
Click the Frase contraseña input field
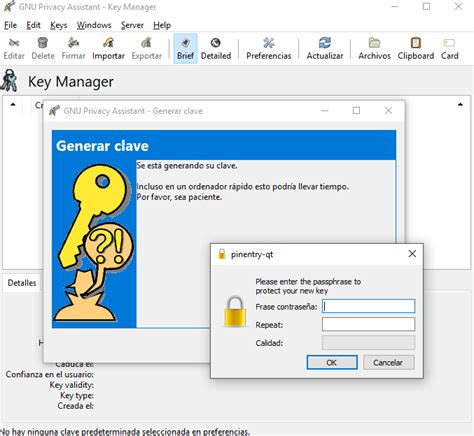(368, 306)
